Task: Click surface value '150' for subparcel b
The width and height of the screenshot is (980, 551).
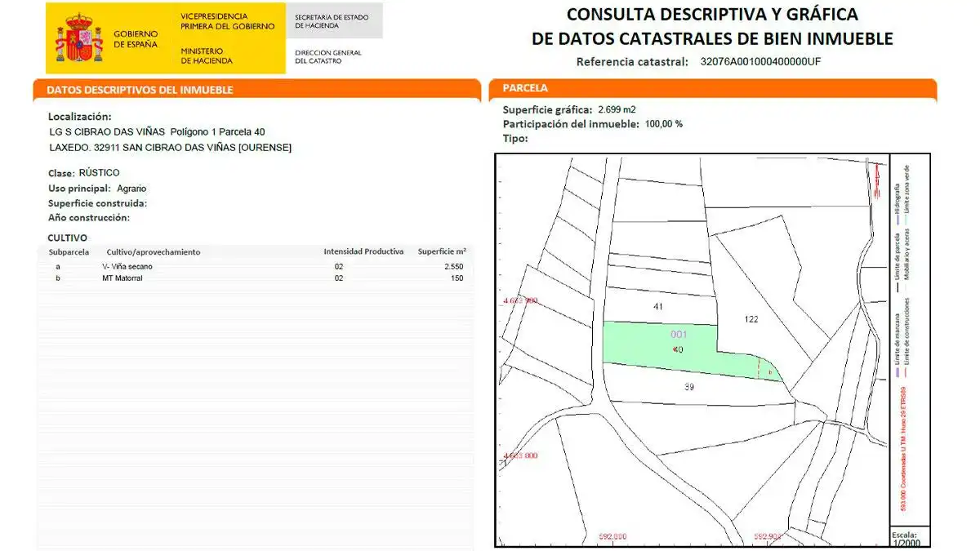Action: coord(457,278)
